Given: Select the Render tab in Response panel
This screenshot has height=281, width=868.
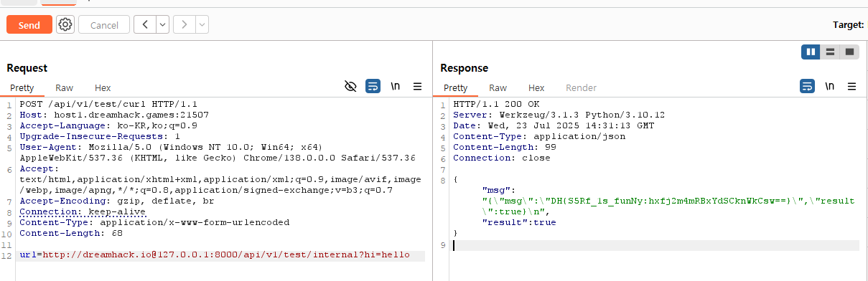Looking at the screenshot, I should (x=581, y=87).
